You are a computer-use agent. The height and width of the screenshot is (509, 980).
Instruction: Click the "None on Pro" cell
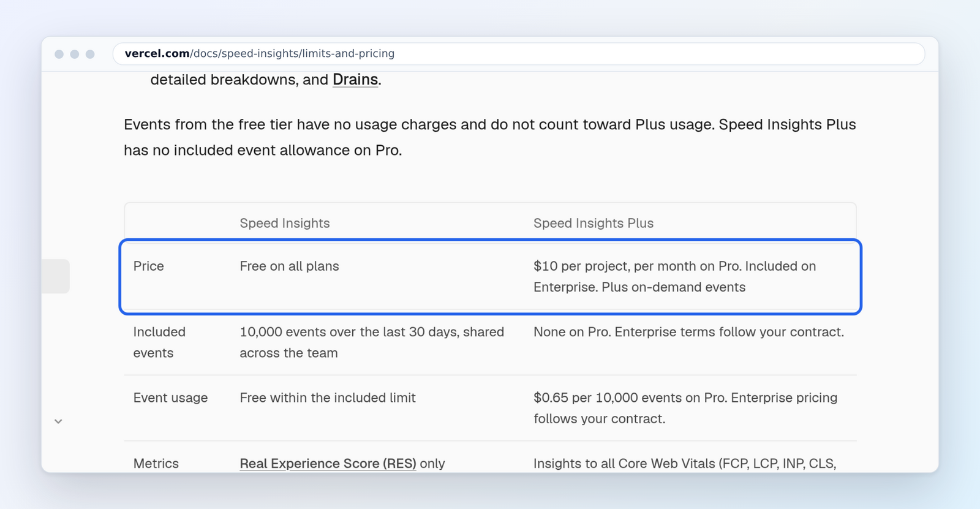click(x=688, y=332)
